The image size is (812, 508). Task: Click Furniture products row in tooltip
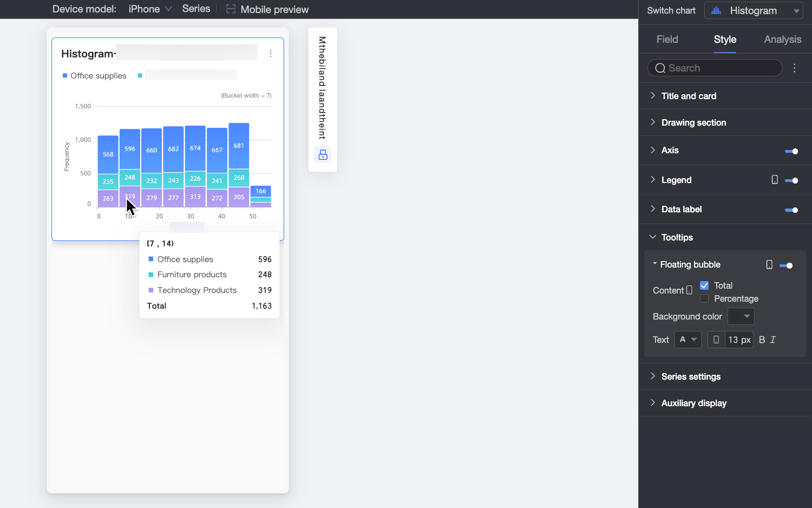click(209, 275)
